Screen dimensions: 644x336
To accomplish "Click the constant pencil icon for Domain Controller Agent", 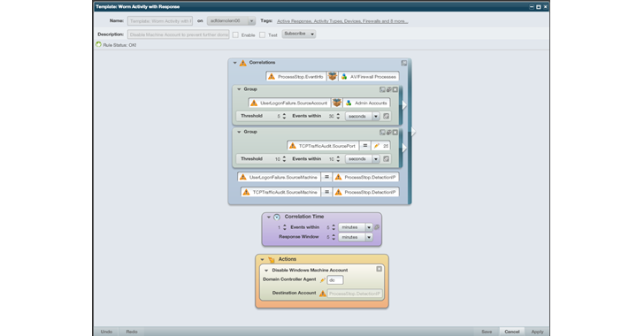I will coord(322,280).
